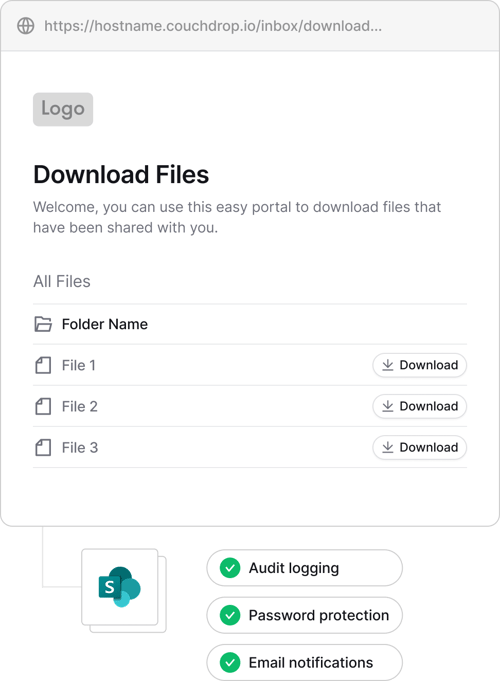The width and height of the screenshot is (500, 681).
Task: Click the All Files heading
Action: [x=62, y=281]
